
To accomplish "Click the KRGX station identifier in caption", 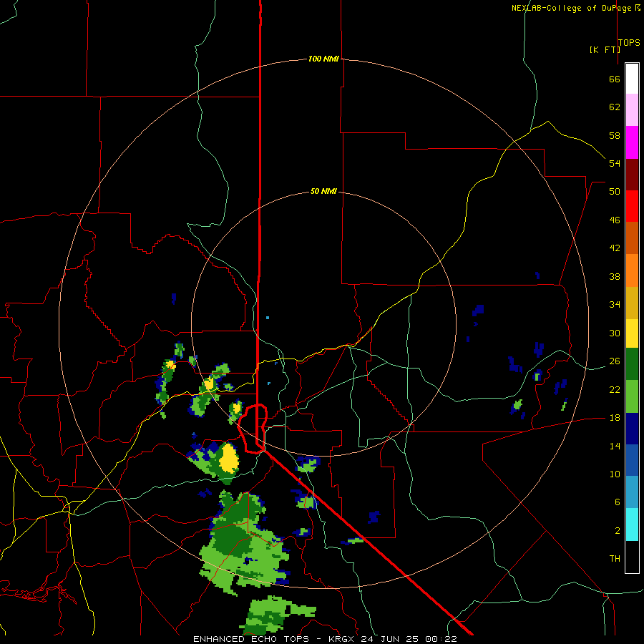I will (x=341, y=639).
